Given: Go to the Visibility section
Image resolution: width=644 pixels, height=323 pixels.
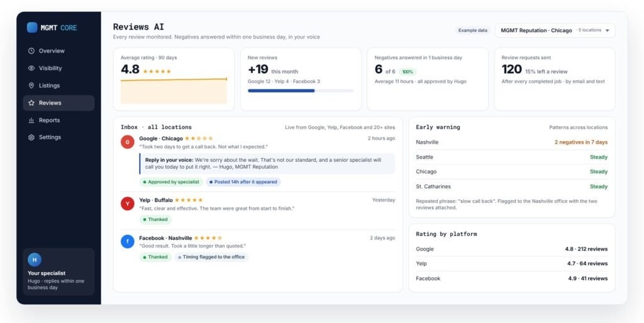Looking at the screenshot, I should coord(58,68).
